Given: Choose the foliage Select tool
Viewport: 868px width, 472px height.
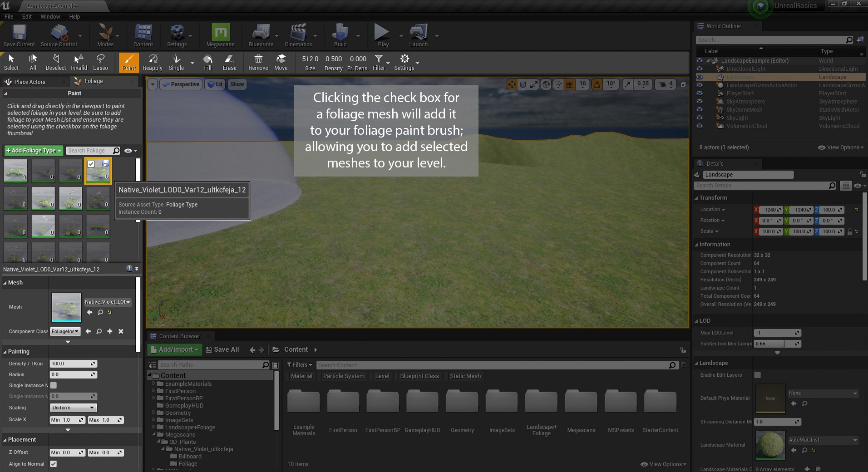Looking at the screenshot, I should coord(11,63).
